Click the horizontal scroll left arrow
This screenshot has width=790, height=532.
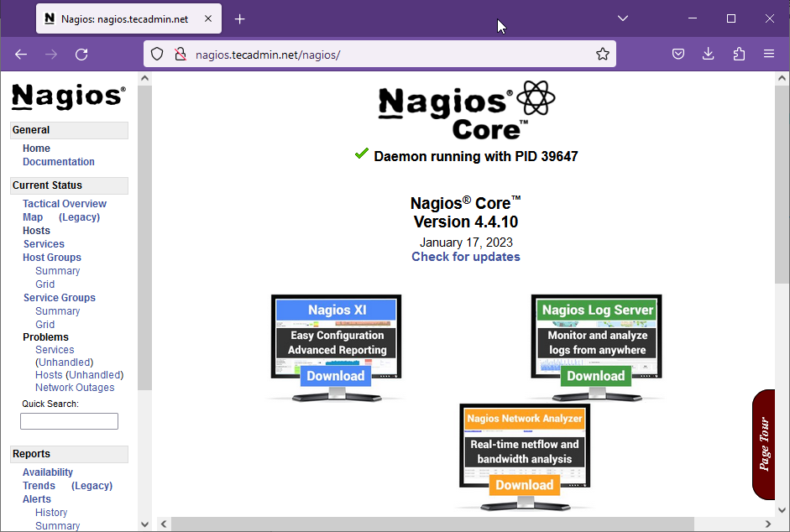[164, 524]
